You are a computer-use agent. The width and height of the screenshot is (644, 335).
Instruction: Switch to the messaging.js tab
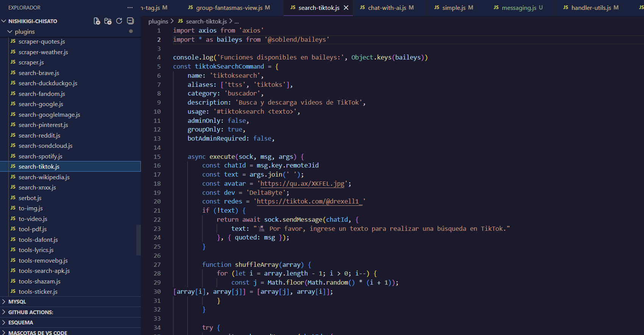[519, 8]
